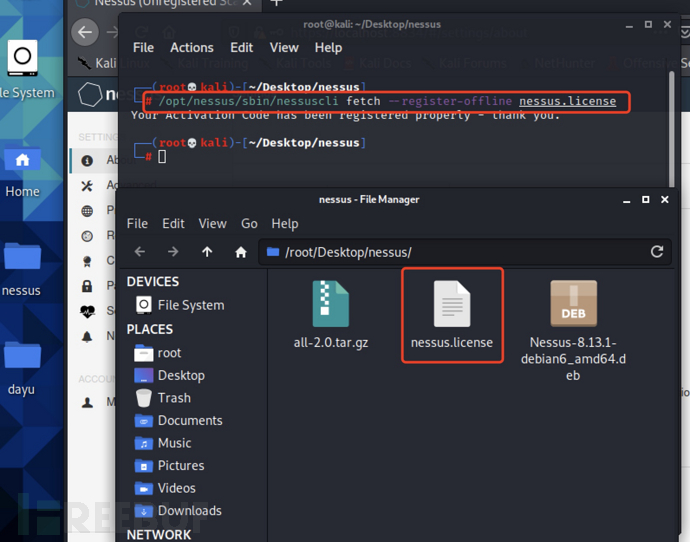Open Go menu in File Manager
This screenshot has height=542, width=690.
click(x=249, y=223)
